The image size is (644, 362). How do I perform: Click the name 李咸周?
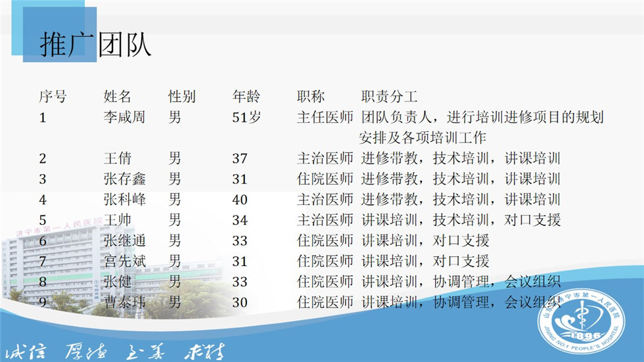click(x=124, y=118)
